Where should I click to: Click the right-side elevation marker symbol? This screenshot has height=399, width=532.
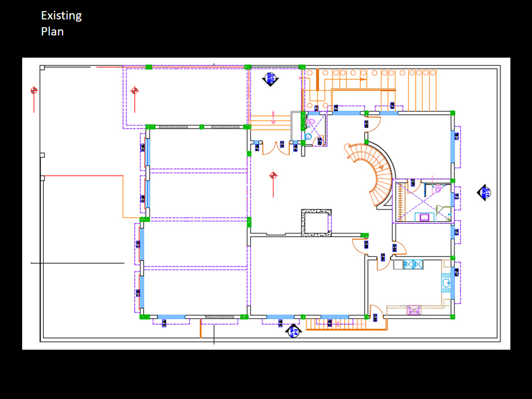pyautogui.click(x=485, y=192)
